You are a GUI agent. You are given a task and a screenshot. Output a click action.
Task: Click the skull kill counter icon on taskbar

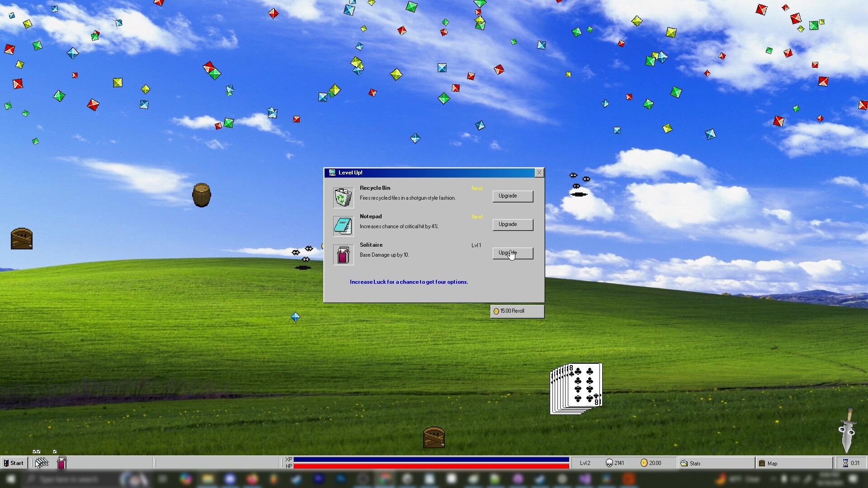(609, 463)
